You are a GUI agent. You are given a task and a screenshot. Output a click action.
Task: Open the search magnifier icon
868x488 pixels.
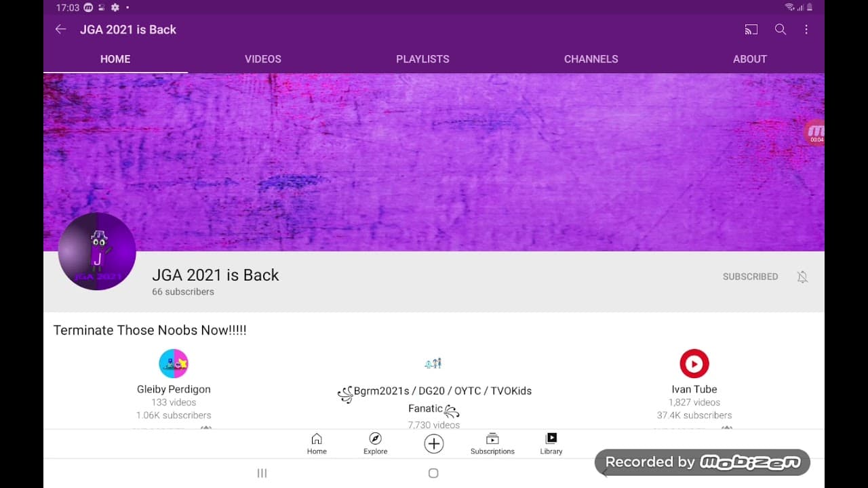(781, 29)
